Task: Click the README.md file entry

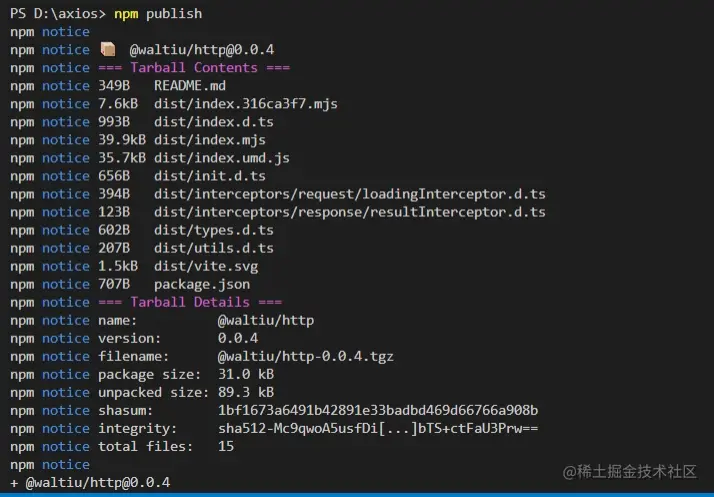Action: 190,86
